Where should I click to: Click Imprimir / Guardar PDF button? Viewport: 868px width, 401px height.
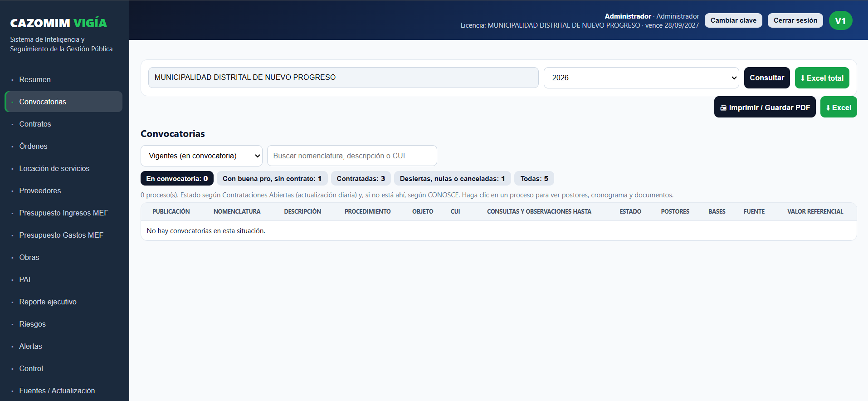click(765, 107)
